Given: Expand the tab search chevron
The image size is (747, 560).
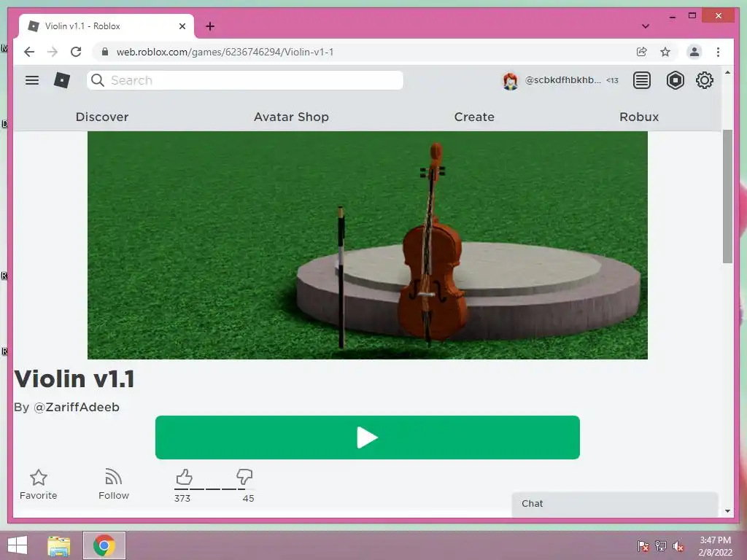Looking at the screenshot, I should pos(646,26).
